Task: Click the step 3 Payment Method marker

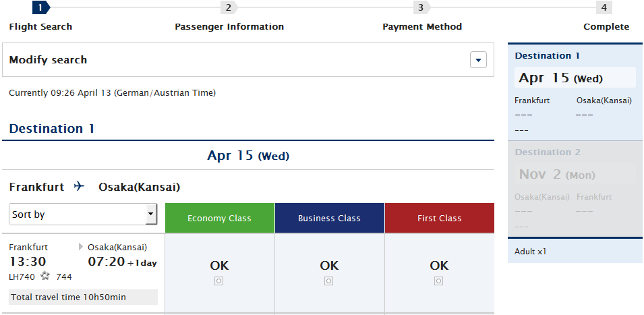Action: click(x=421, y=7)
